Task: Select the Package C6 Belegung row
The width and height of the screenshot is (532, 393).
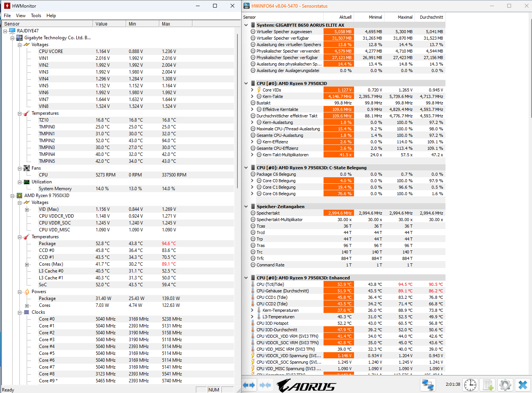Action: click(348, 174)
